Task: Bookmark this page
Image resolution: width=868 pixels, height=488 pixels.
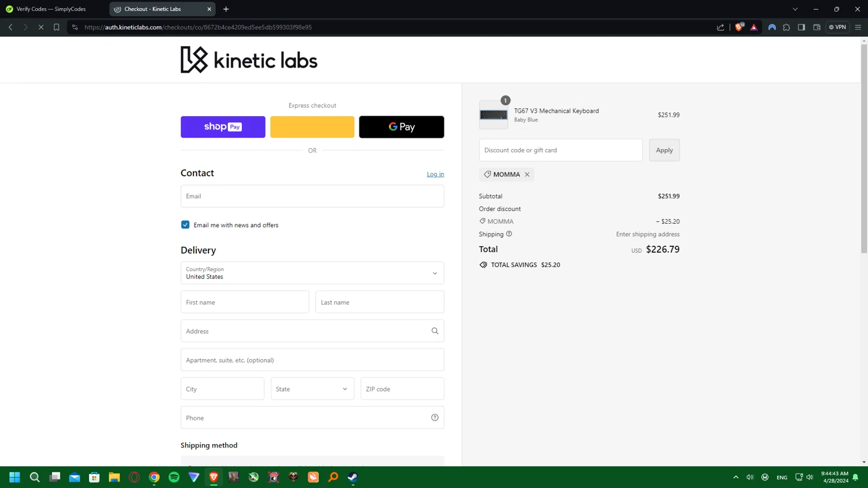Action: (x=56, y=27)
